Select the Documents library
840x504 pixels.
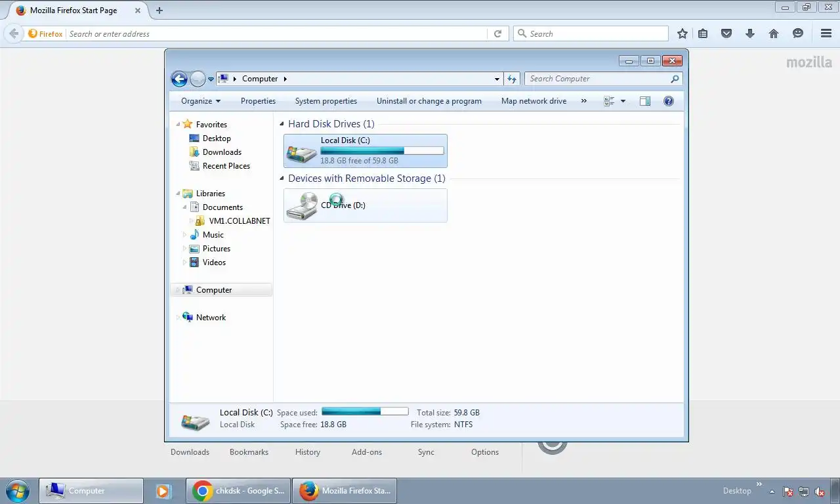point(222,207)
